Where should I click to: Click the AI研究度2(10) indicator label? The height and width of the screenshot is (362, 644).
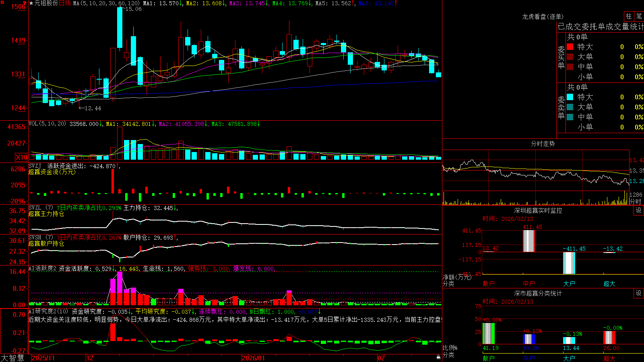point(48,311)
